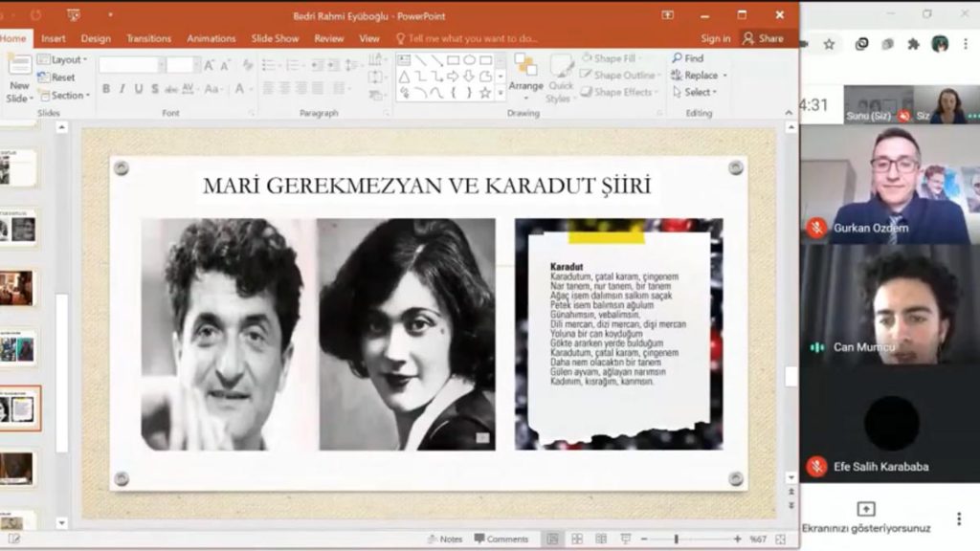Screen dimensions: 980x551
Task: Click the zoom in plus button
Action: tap(738, 539)
